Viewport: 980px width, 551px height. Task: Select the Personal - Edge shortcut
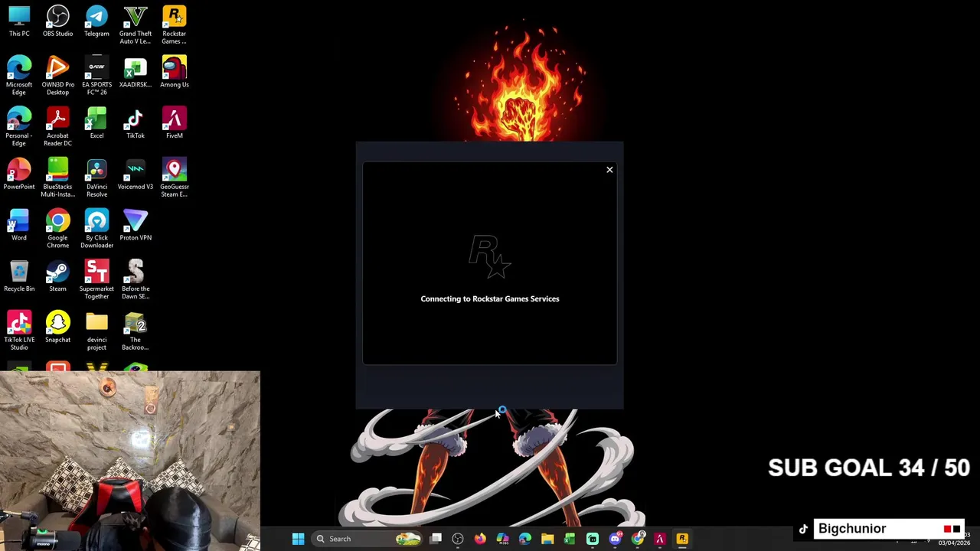[19, 127]
